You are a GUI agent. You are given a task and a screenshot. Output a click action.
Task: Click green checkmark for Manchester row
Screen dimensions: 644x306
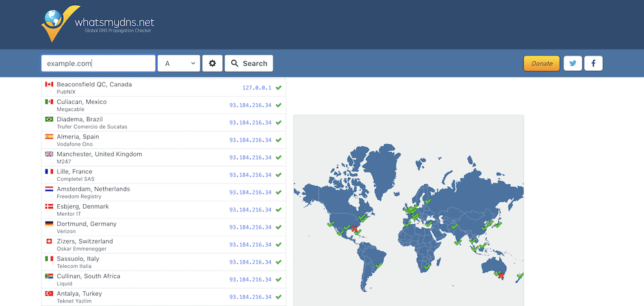278,157
